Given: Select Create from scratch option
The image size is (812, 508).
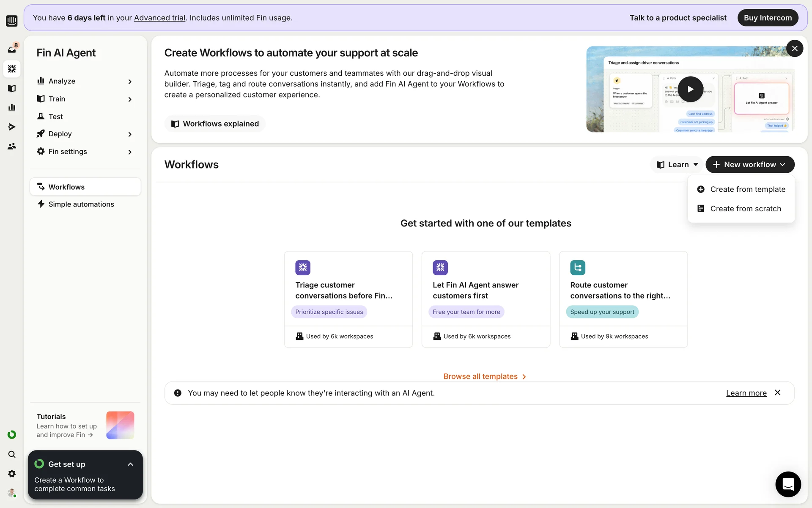Looking at the screenshot, I should [745, 209].
